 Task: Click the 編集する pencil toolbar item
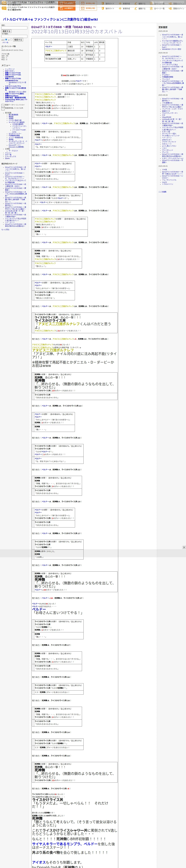point(140,8)
